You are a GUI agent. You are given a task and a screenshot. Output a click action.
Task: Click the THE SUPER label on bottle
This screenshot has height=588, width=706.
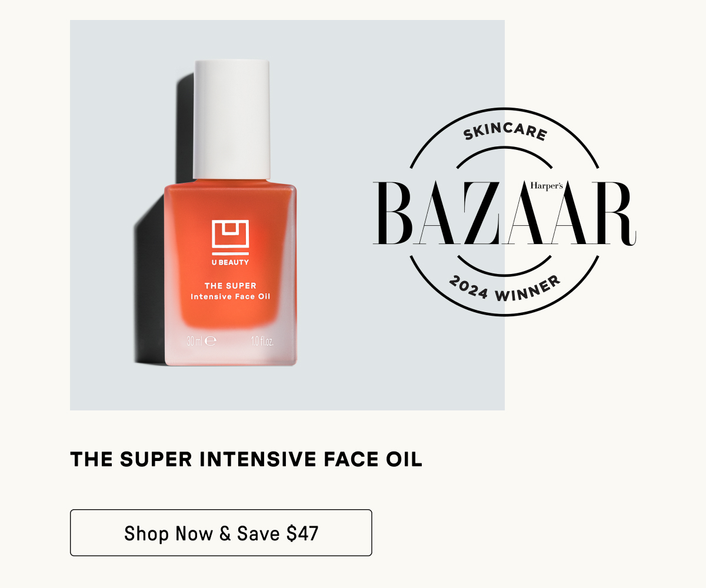(x=231, y=286)
